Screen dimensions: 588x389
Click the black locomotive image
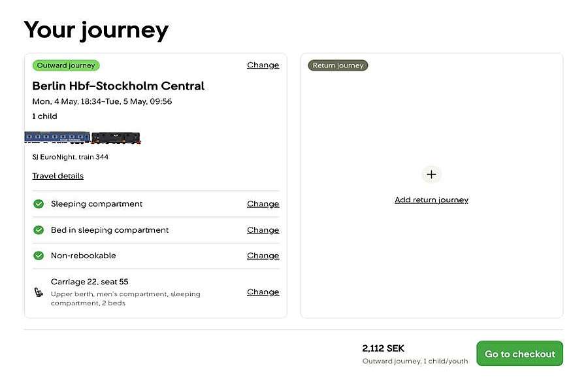click(116, 138)
